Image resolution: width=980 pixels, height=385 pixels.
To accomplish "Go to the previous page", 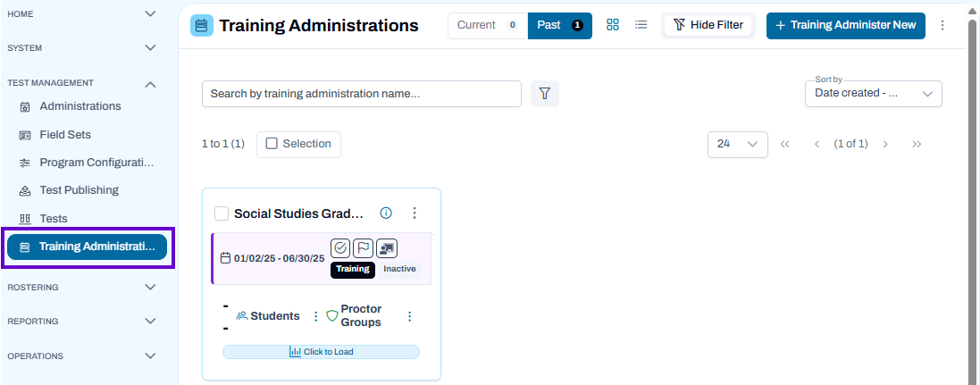I will (x=817, y=145).
